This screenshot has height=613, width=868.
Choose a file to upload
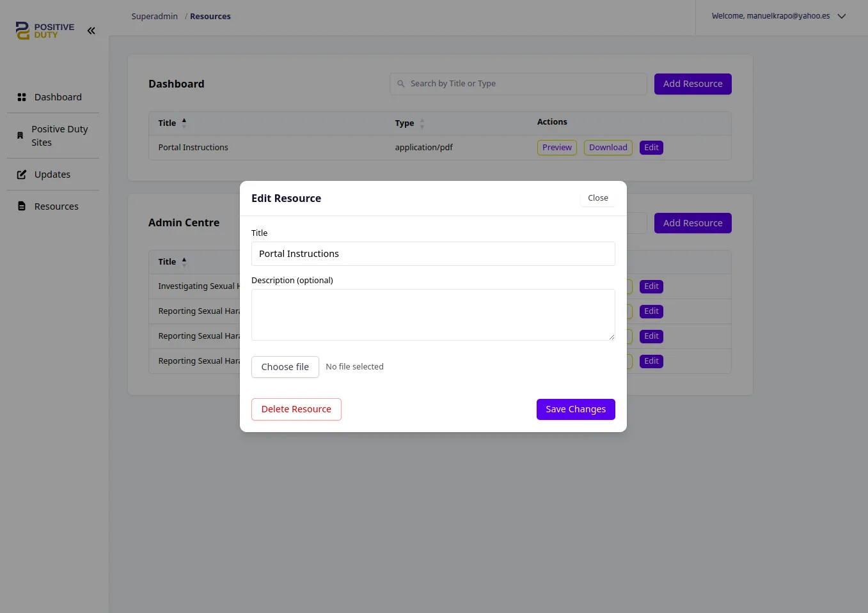[x=285, y=366]
